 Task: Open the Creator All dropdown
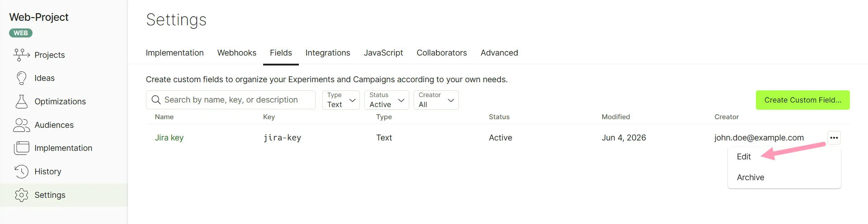click(x=436, y=100)
